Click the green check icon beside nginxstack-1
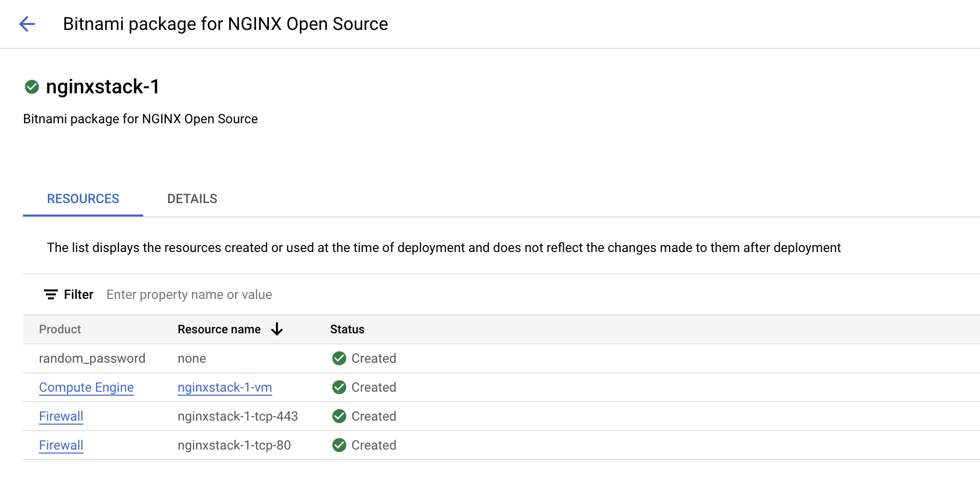This screenshot has width=980, height=483. pyautogui.click(x=32, y=87)
